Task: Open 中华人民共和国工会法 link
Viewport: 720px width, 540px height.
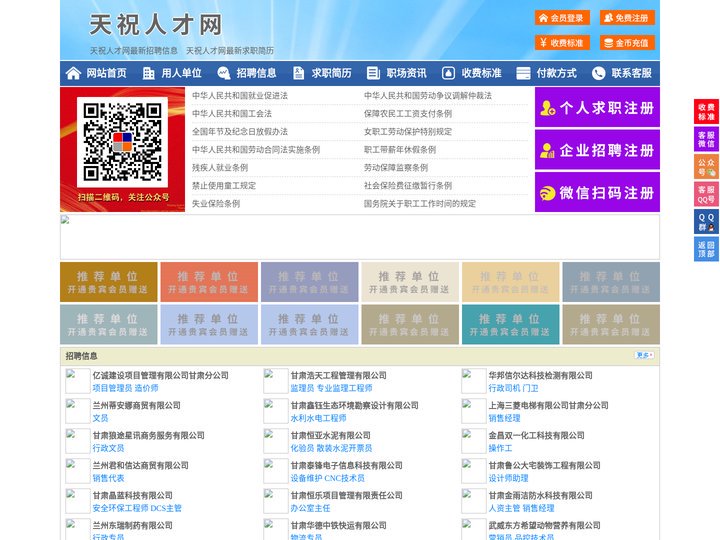Action: coord(232,113)
